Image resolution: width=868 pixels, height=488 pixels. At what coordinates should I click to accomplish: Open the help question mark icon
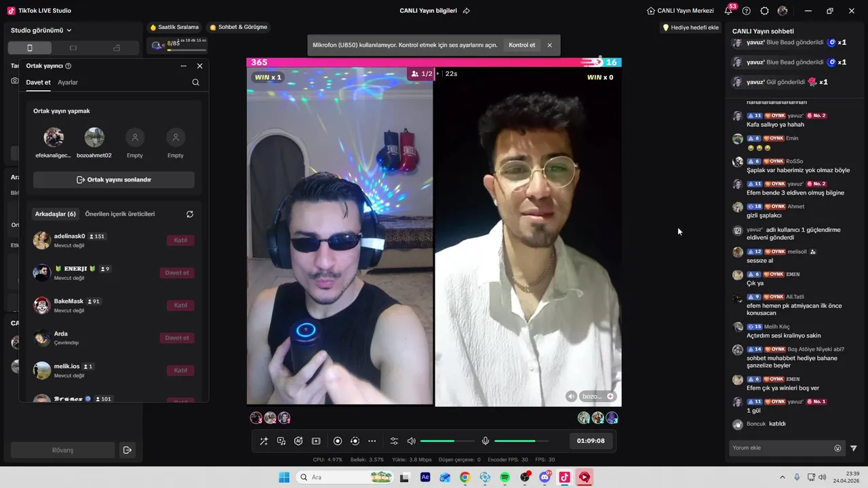click(x=747, y=11)
